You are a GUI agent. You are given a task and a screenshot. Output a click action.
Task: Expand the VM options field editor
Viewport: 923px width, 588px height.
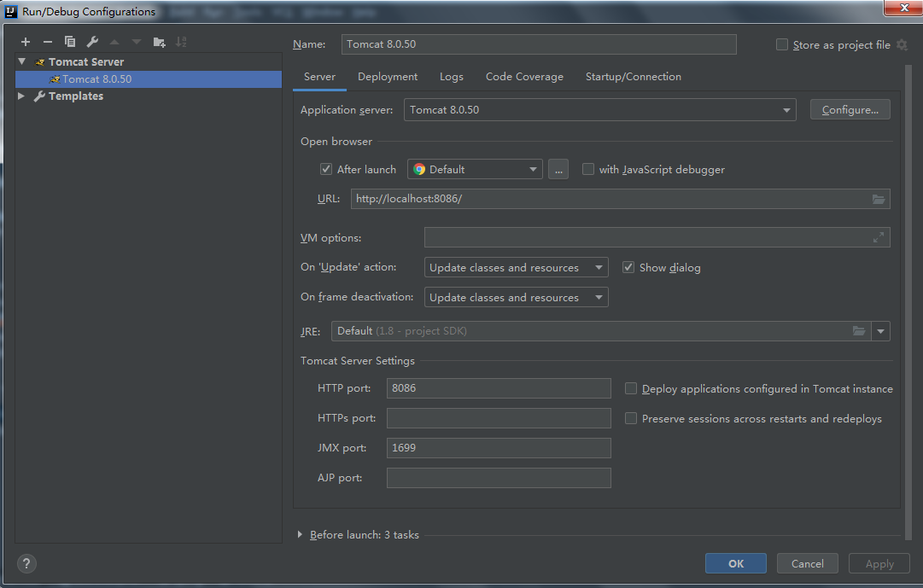pyautogui.click(x=879, y=237)
